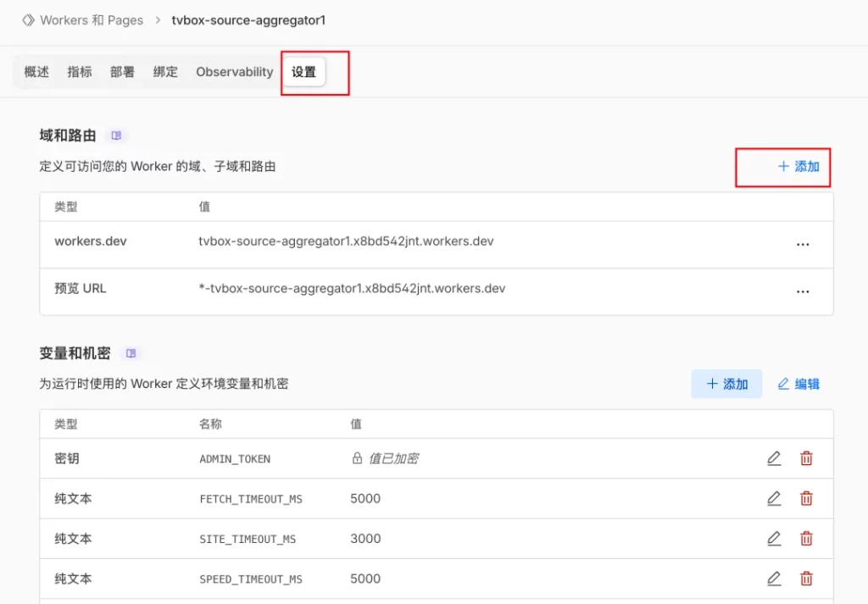Click the ADMIN_TOKEN name cell

tap(235, 459)
